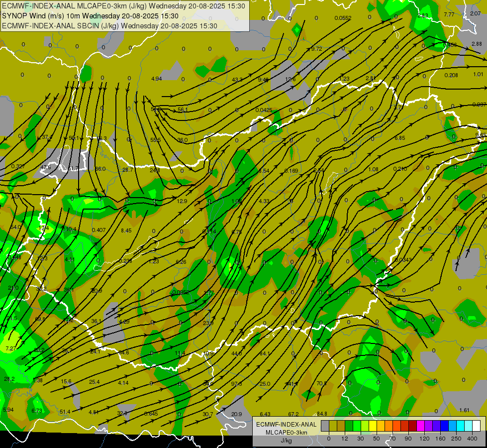Click the map value '28.7'
This screenshot has width=487, height=448.
tap(127, 170)
